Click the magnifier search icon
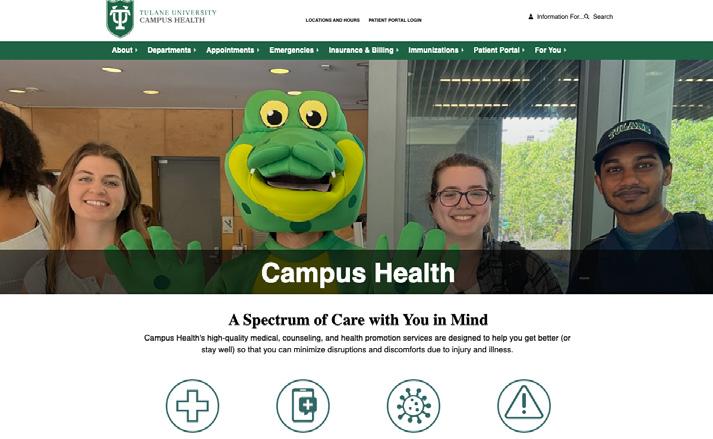713x439 pixels. [x=587, y=16]
